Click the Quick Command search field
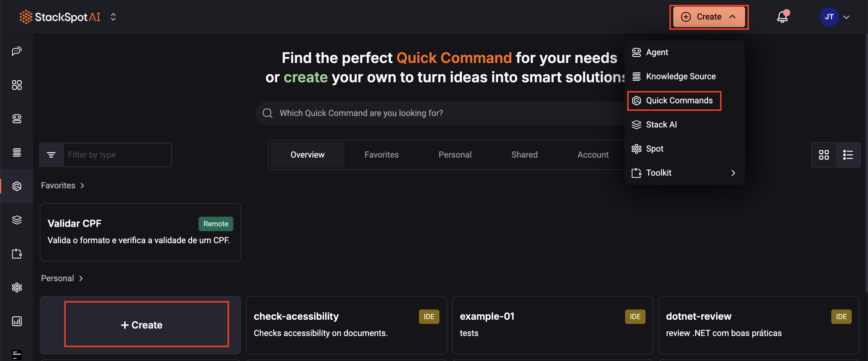 438,113
